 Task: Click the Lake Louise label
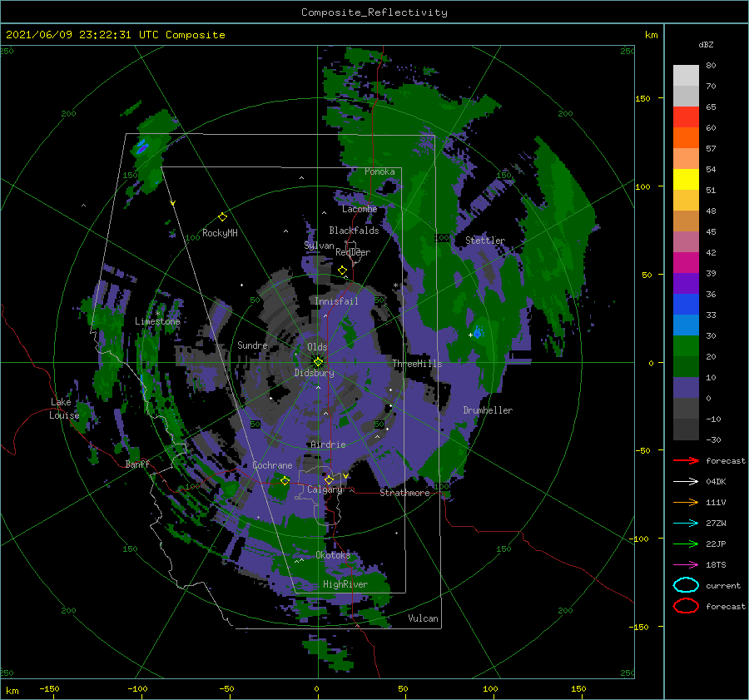64,409
